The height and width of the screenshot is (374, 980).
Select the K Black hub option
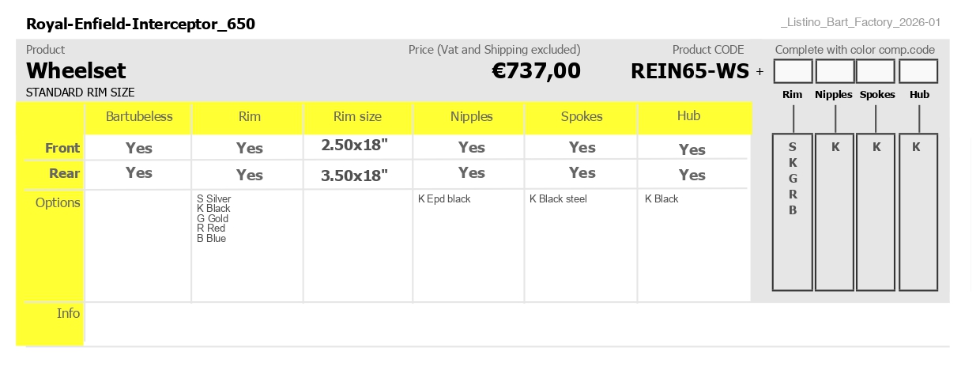pyautogui.click(x=661, y=199)
